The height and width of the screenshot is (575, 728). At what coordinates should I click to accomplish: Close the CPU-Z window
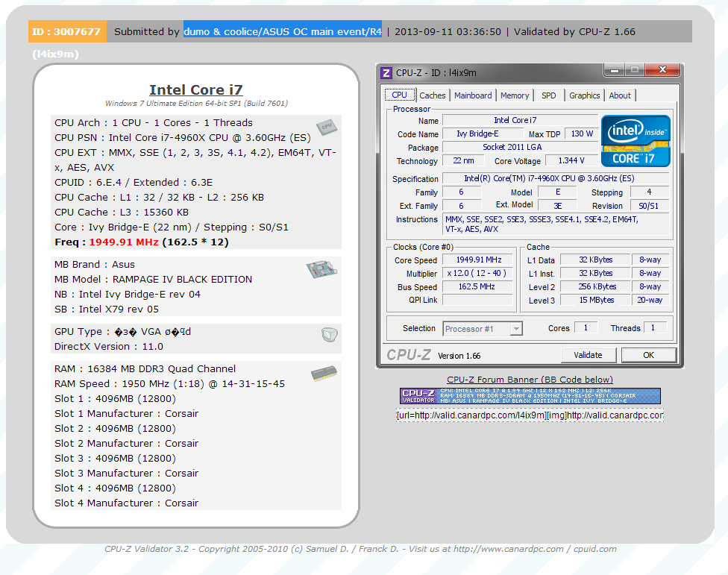click(662, 69)
